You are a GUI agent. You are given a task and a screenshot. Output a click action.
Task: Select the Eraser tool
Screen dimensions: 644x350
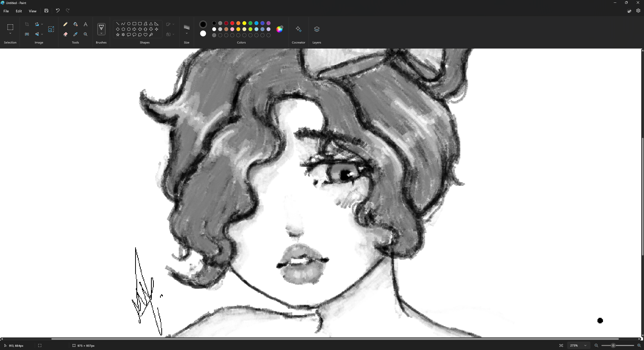coord(65,34)
